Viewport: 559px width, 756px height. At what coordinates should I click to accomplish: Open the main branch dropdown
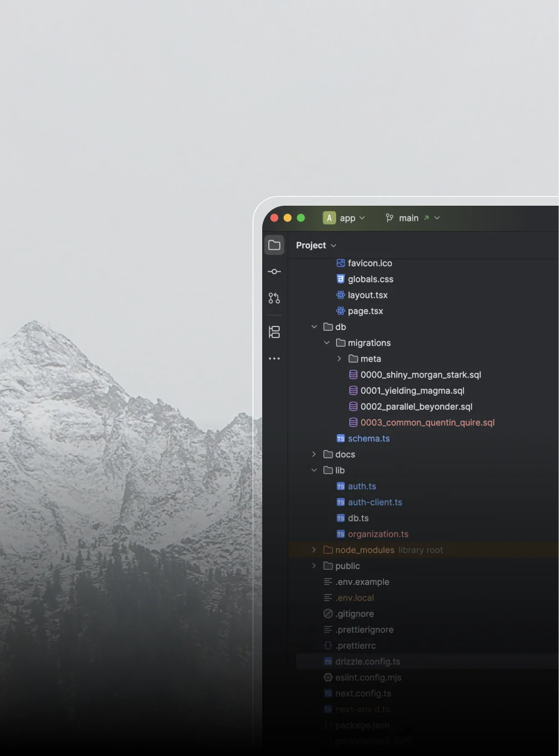click(437, 217)
